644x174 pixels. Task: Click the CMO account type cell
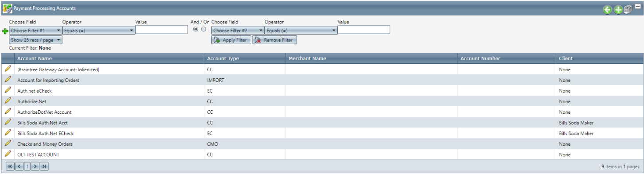point(212,144)
